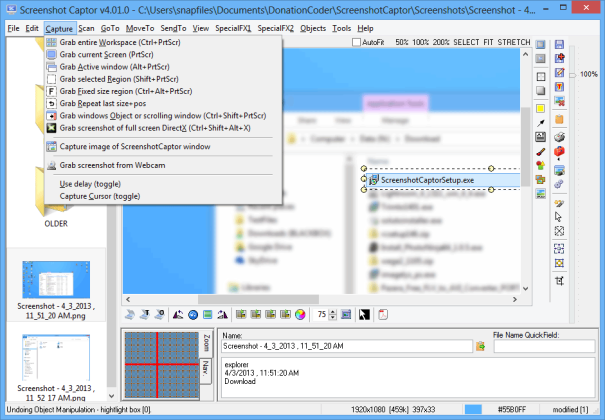Click the image delete icon with red X
This screenshot has height=420, width=605.
click(559, 101)
